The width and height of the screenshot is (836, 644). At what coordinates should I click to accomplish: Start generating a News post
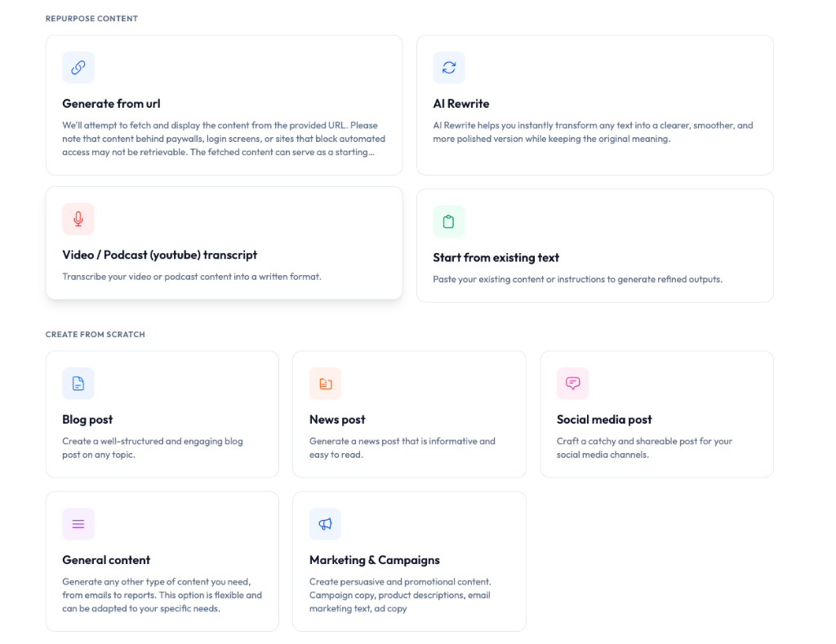(x=409, y=414)
